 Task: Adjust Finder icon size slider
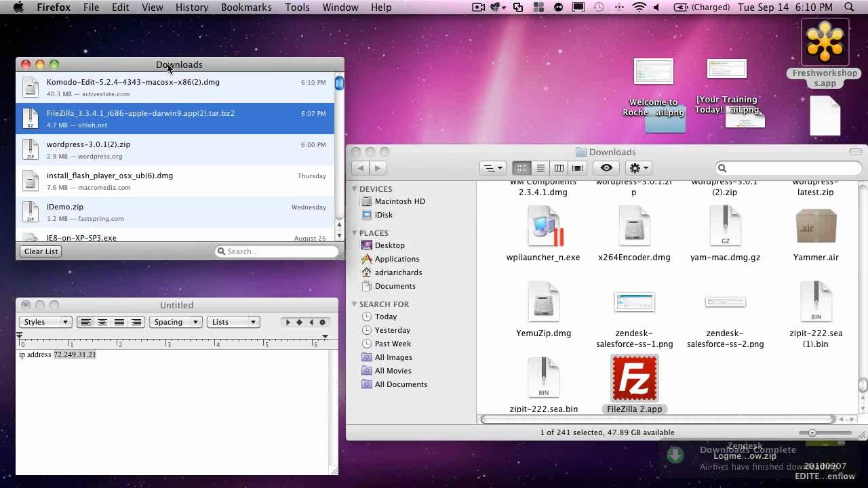[812, 432]
